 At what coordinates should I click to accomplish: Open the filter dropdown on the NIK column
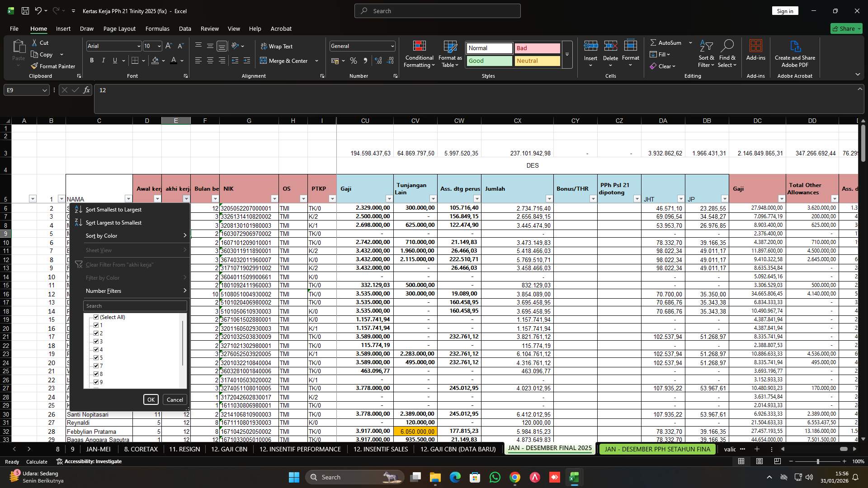click(x=274, y=198)
